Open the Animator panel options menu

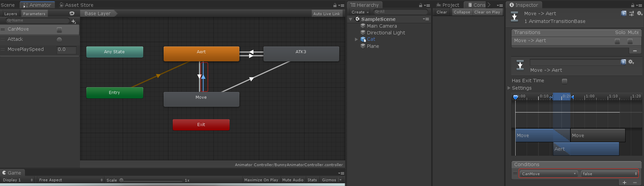pyautogui.click(x=341, y=5)
